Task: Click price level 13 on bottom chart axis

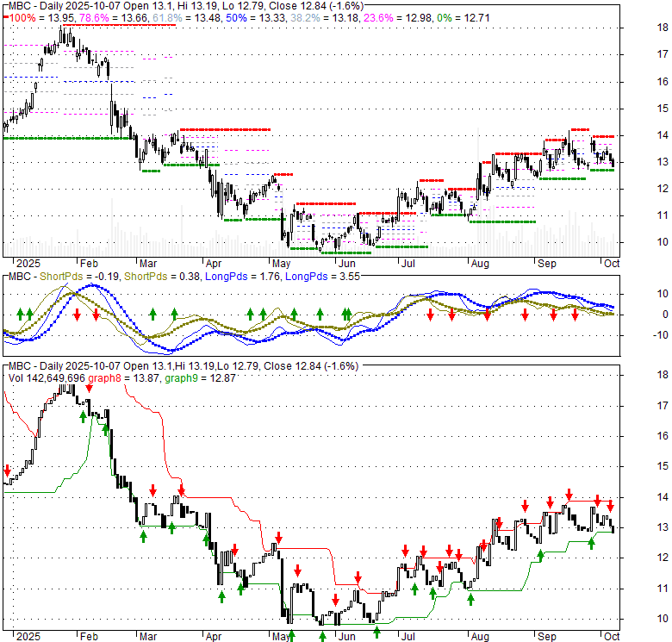Action: point(663,527)
